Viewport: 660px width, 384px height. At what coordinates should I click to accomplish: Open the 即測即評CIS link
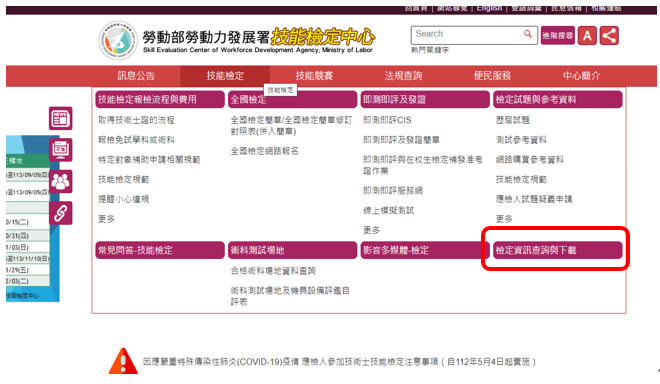[387, 120]
